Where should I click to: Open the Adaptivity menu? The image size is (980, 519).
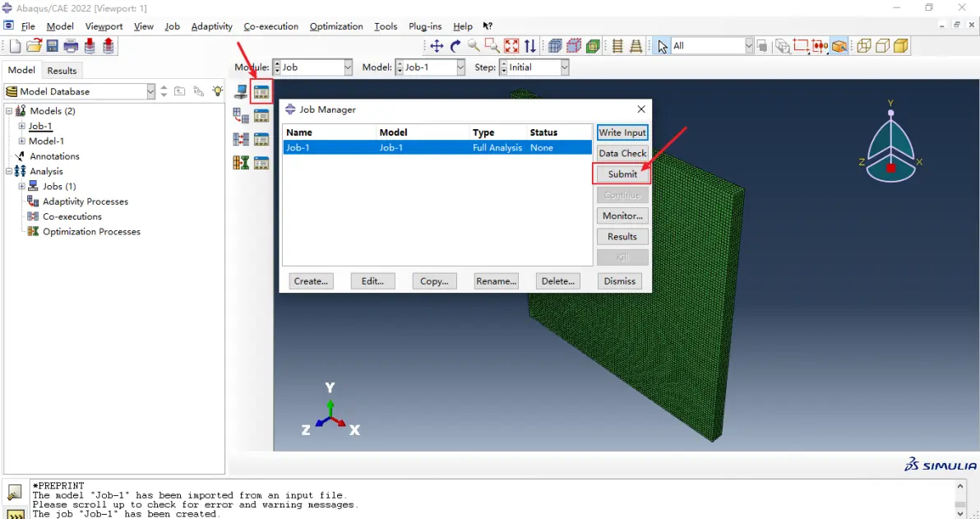click(x=212, y=26)
